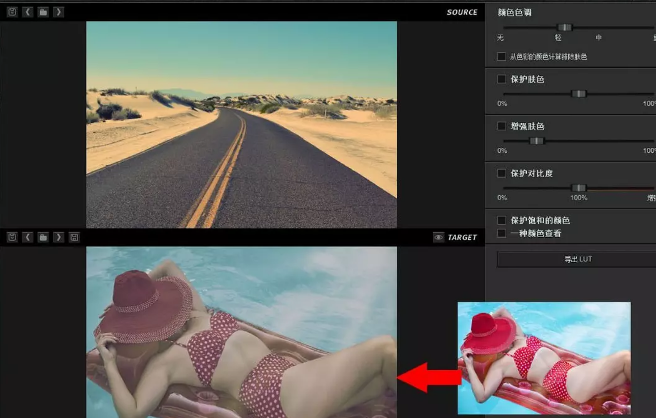Click the SOURCE panel label

pos(462,12)
